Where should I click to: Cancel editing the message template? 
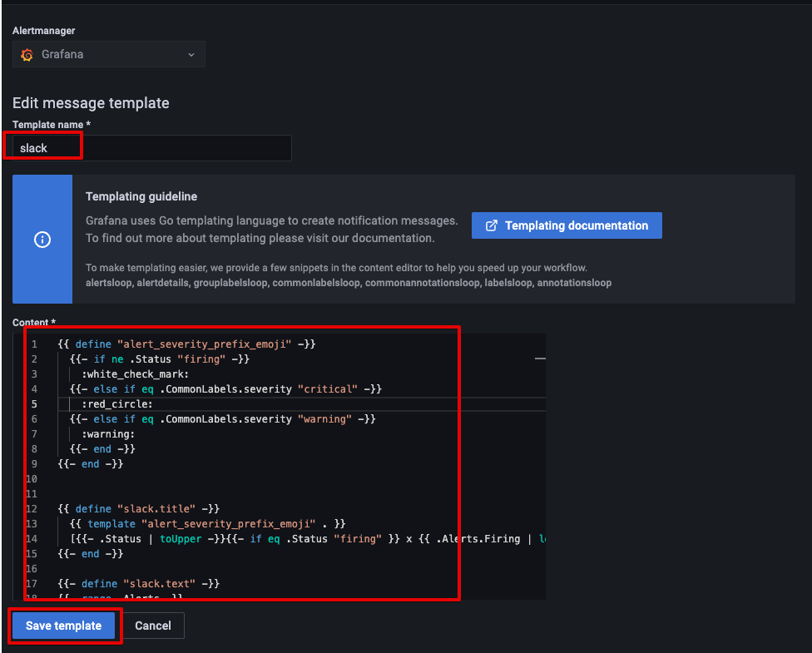[x=153, y=626]
